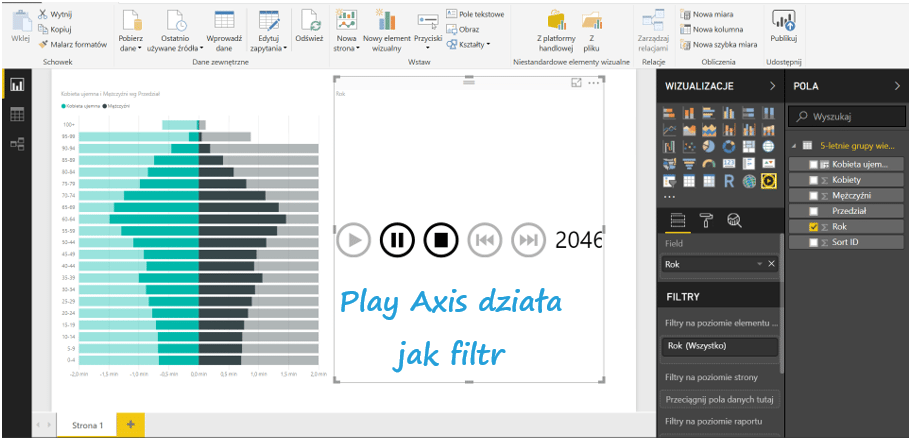
Task: Open the Relationships model view icon
Action: point(17,145)
